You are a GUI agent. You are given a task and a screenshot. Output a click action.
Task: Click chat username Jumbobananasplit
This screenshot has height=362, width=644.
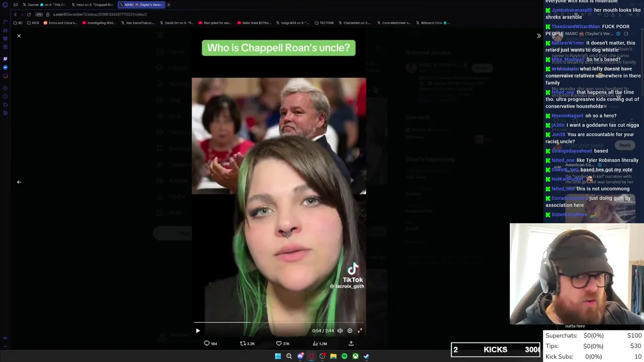pyautogui.click(x=572, y=10)
